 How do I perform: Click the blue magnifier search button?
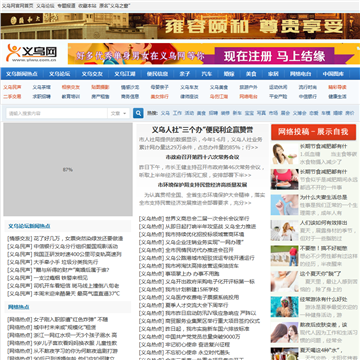click(x=138, y=113)
